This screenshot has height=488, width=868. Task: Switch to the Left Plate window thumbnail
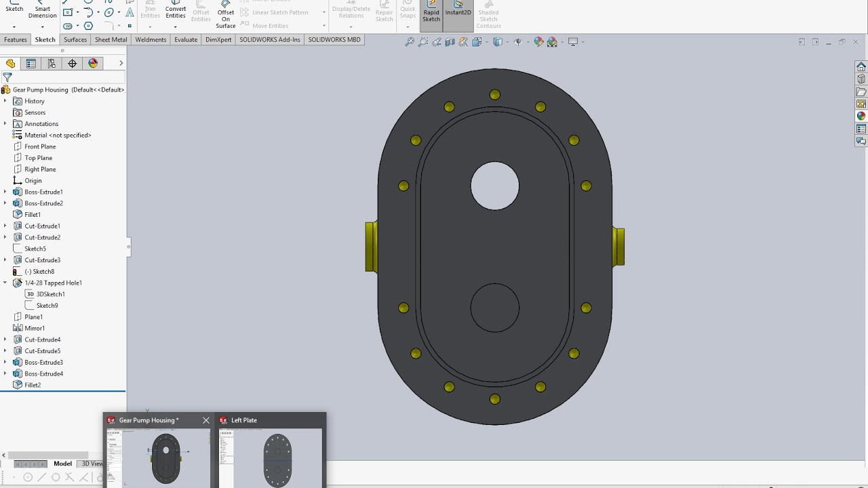271,450
